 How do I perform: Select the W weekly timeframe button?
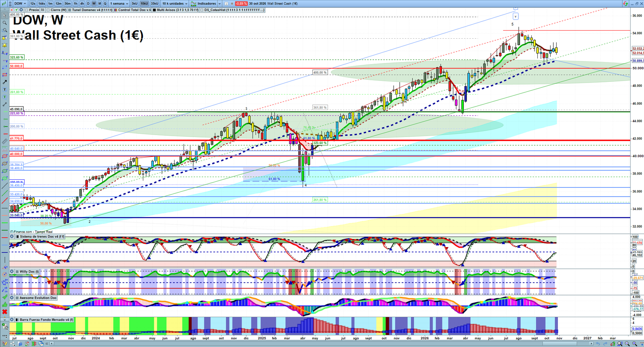click(x=94, y=4)
